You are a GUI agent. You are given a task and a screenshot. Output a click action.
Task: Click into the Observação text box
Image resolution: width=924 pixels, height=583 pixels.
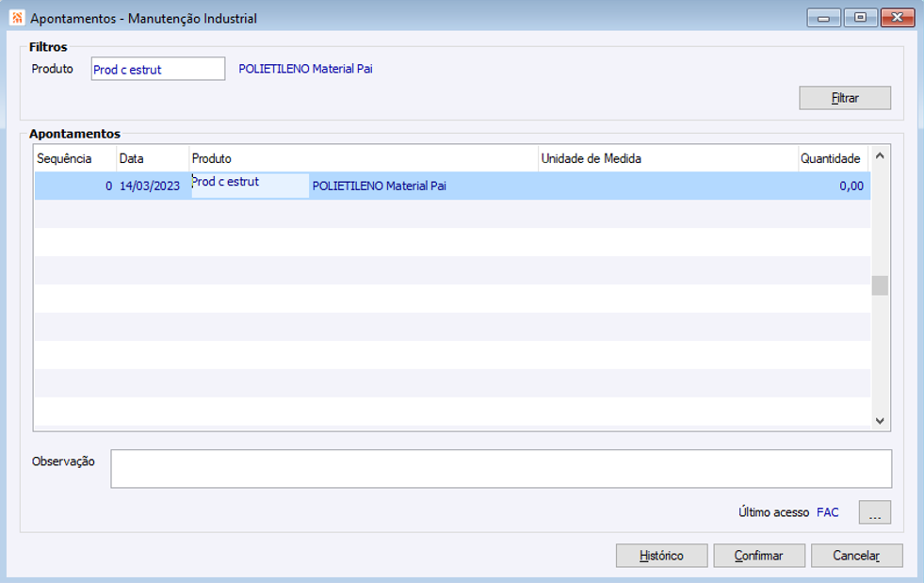501,469
